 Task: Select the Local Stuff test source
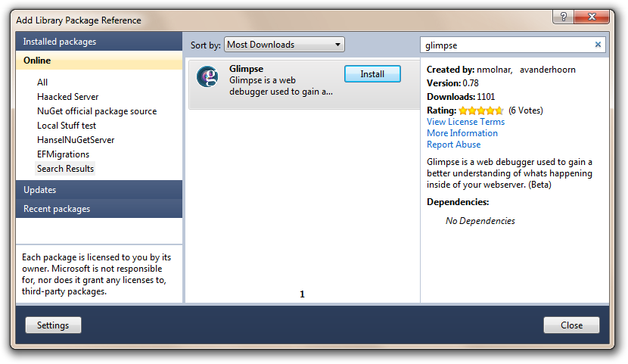(x=67, y=126)
